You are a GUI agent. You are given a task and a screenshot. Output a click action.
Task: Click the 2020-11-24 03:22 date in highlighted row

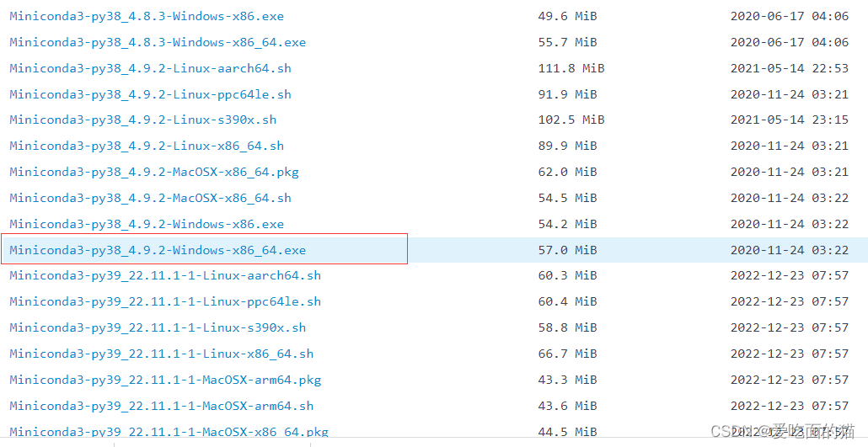pyautogui.click(x=789, y=250)
